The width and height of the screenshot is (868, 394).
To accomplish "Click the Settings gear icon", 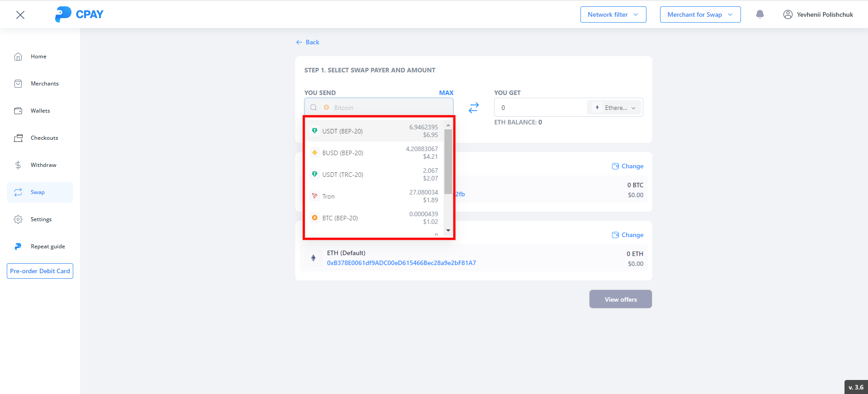I will [x=18, y=219].
